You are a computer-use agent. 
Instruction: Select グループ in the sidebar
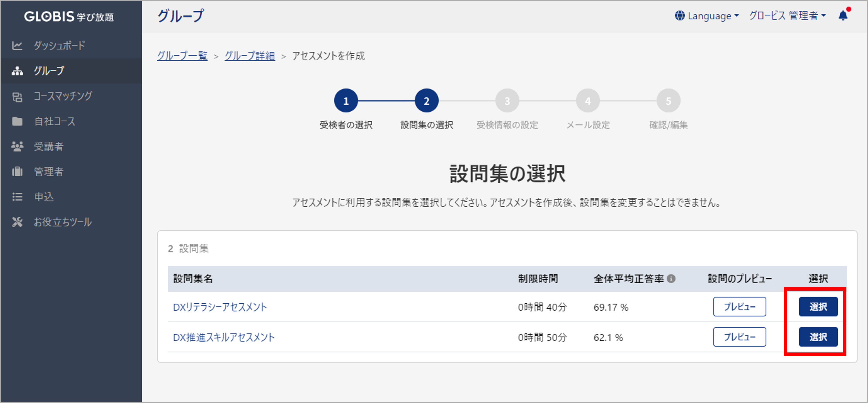tap(71, 71)
